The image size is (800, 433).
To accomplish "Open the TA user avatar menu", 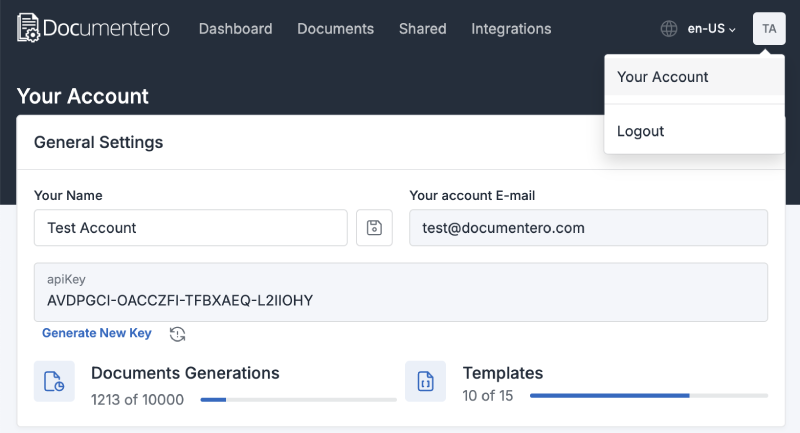I will 769,29.
